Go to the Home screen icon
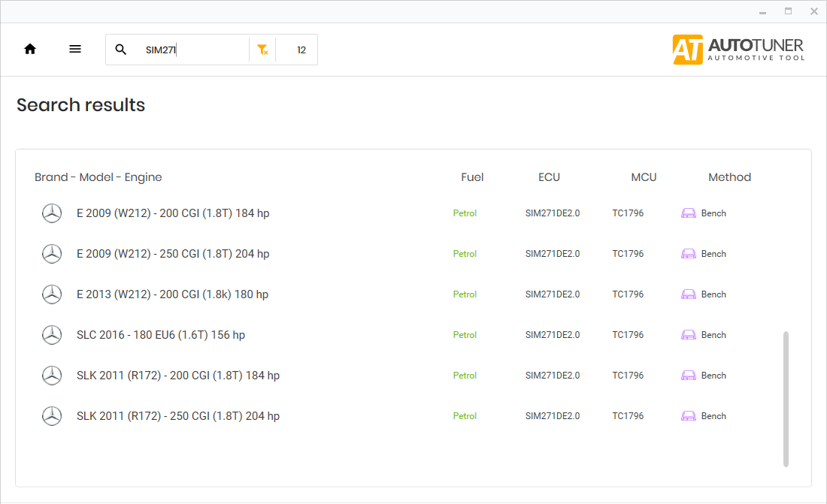 tap(30, 50)
